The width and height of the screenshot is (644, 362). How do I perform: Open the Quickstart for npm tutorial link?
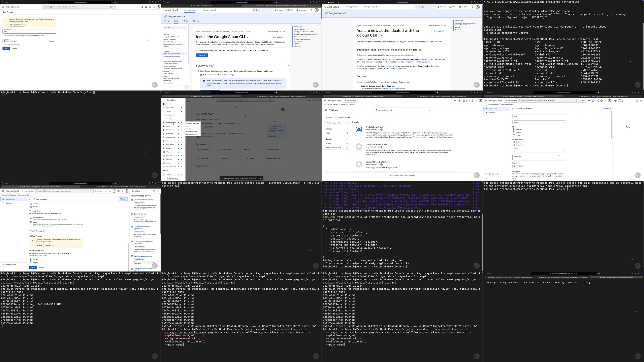(x=140, y=214)
